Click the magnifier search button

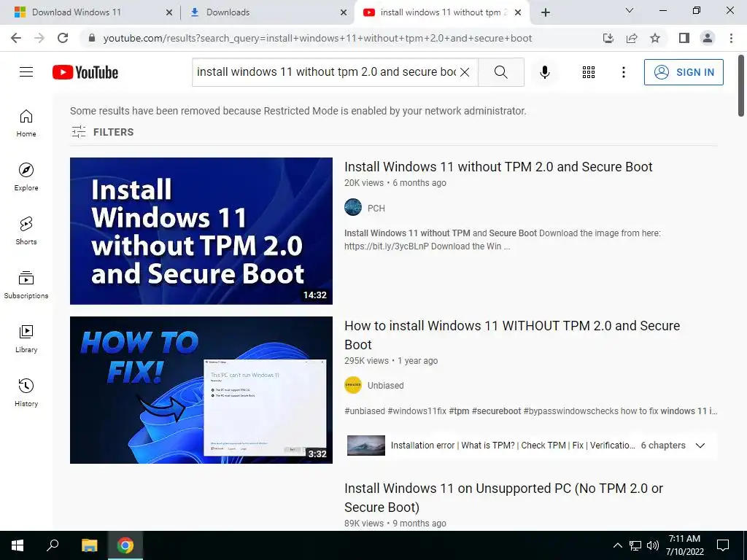[500, 72]
